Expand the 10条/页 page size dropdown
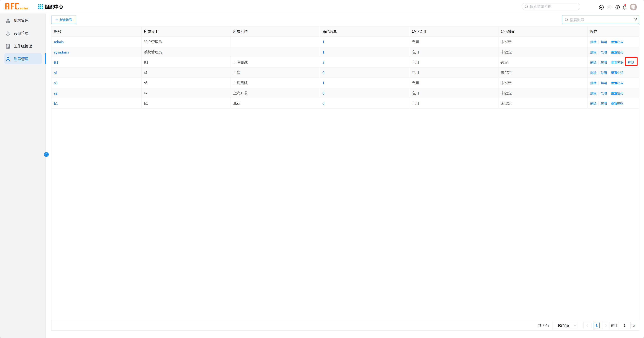 [x=565, y=325]
